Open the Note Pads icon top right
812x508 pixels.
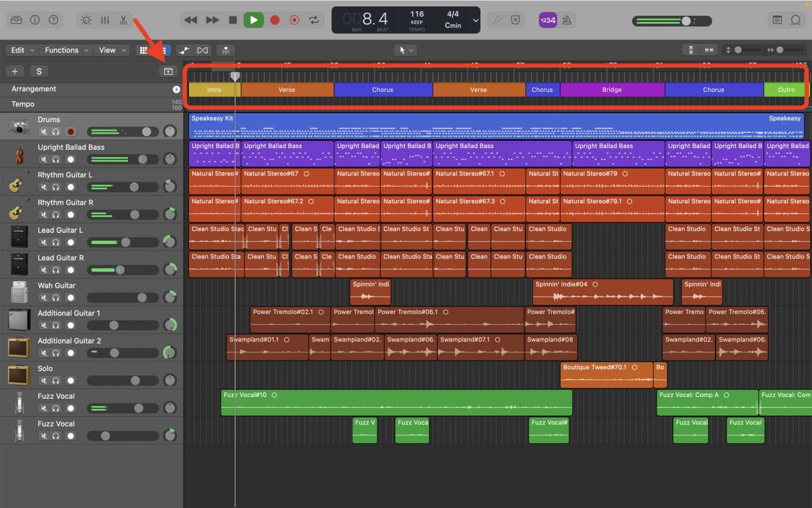click(x=797, y=20)
